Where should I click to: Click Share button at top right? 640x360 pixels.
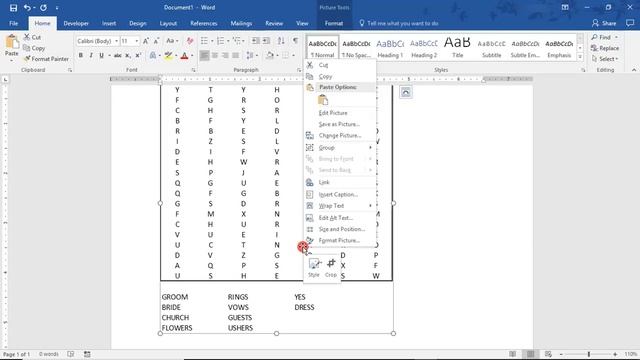click(x=604, y=23)
